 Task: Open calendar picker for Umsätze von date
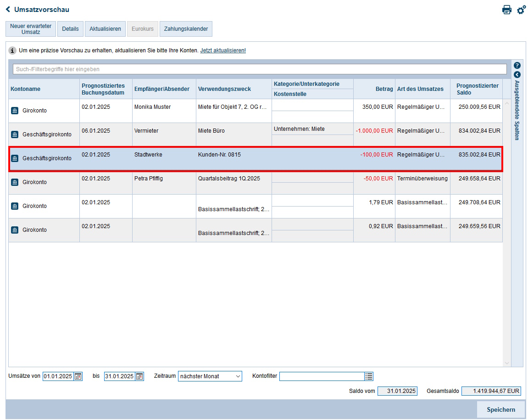click(78, 376)
